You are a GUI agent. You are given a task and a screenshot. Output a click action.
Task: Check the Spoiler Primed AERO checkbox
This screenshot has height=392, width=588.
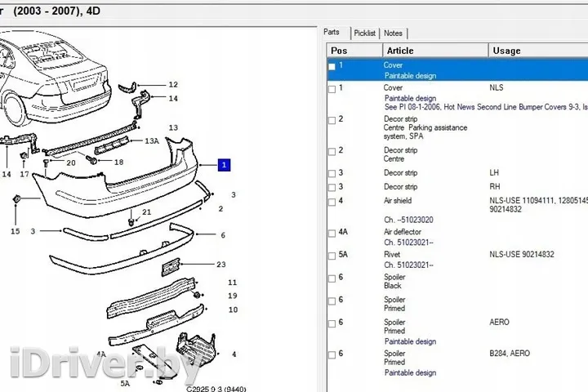tap(332, 323)
